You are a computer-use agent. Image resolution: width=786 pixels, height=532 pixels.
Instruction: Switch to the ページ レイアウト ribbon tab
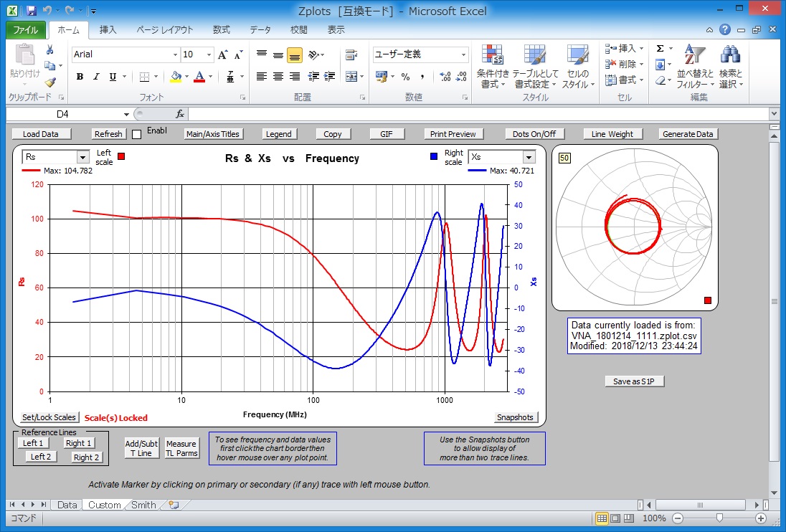(165, 30)
